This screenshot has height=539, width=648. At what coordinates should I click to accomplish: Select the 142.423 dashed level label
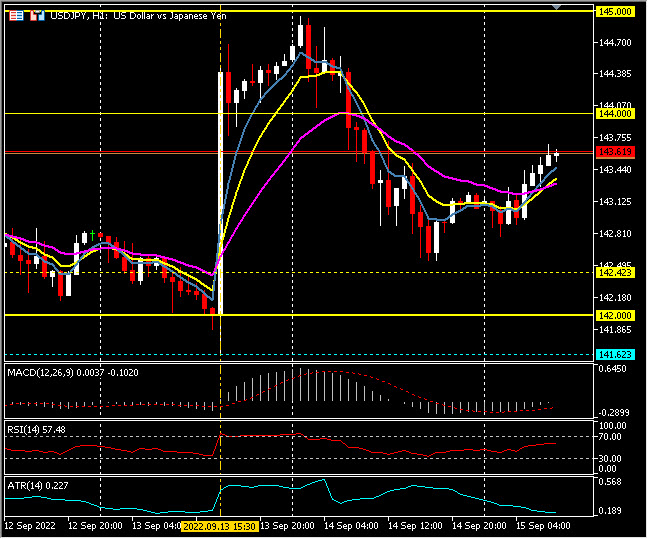(614, 272)
